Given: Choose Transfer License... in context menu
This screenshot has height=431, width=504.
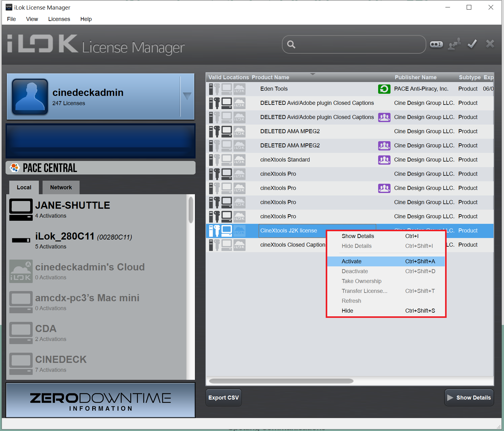Looking at the screenshot, I should 386,291.
